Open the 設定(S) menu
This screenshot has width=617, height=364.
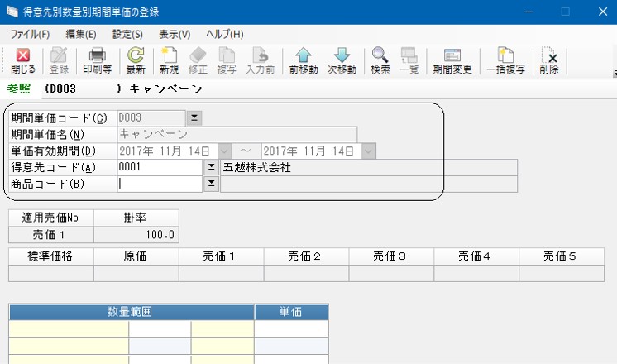click(127, 34)
